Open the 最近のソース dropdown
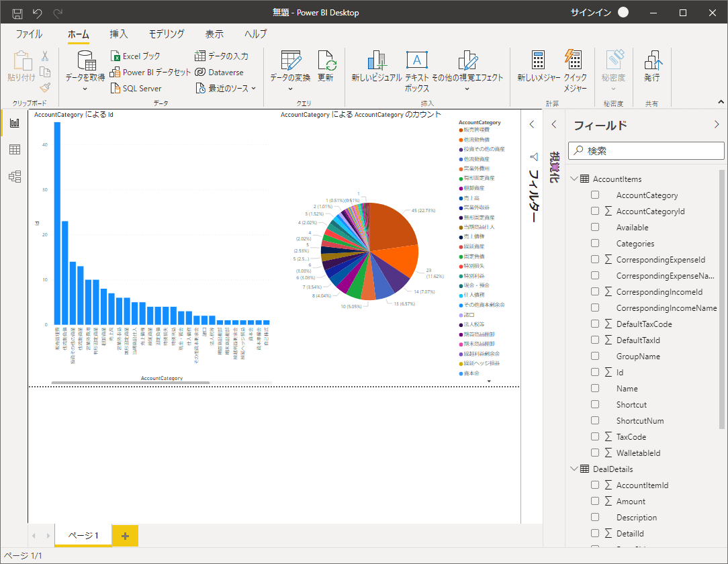This screenshot has width=728, height=564. tap(226, 88)
